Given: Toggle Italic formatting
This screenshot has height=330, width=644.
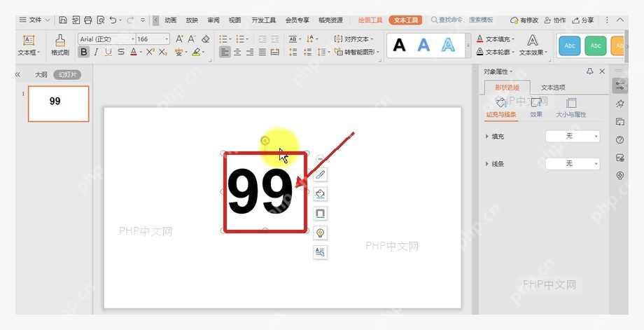Looking at the screenshot, I should pyautogui.click(x=96, y=52).
